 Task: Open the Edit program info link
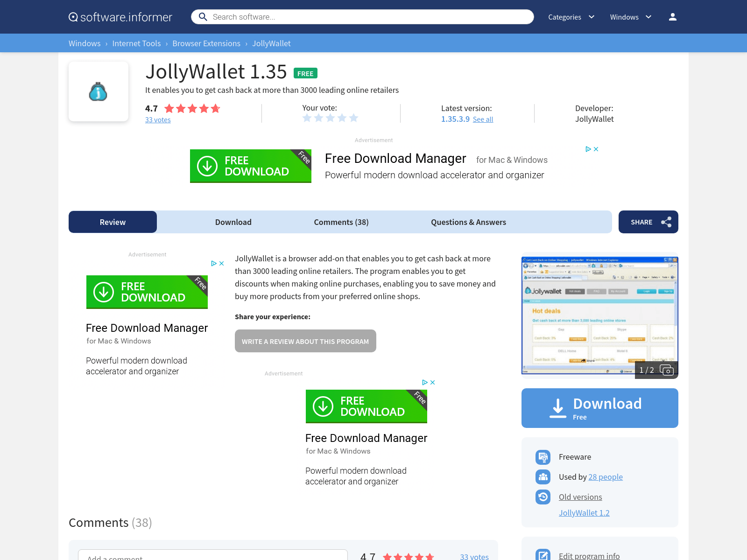point(589,556)
